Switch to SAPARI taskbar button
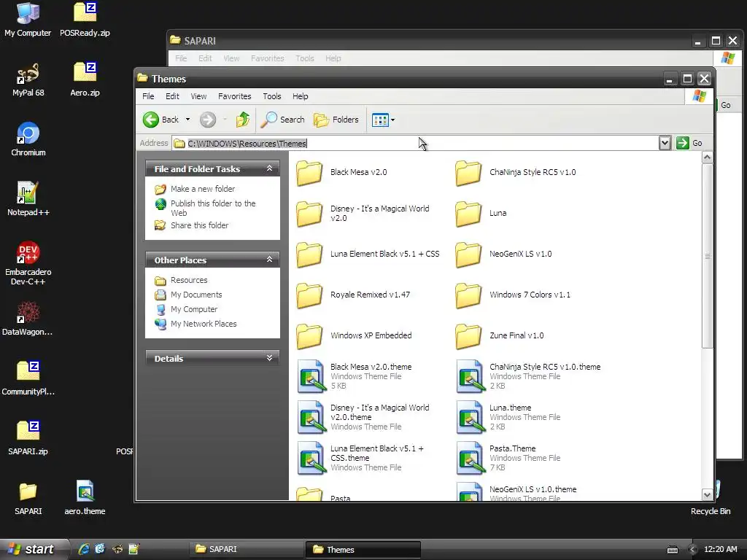Viewport: 747px width, 560px height. 246,549
